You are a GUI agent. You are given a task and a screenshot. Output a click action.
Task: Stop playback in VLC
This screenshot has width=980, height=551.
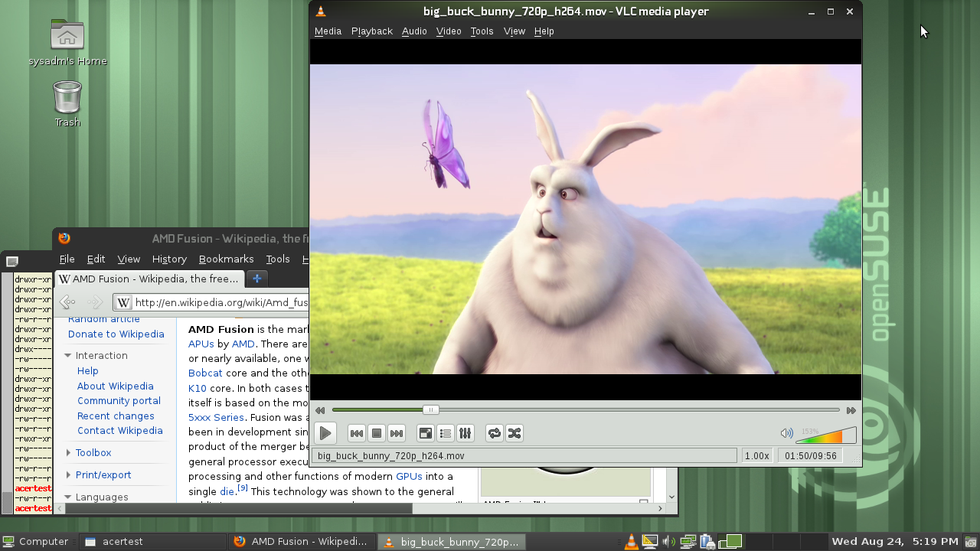[377, 433]
